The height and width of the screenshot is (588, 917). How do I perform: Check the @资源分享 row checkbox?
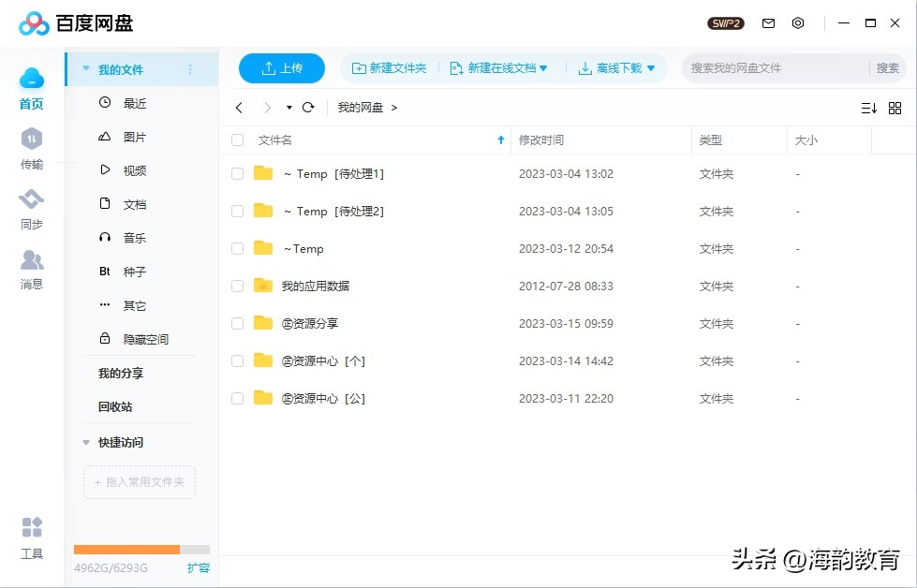[237, 323]
